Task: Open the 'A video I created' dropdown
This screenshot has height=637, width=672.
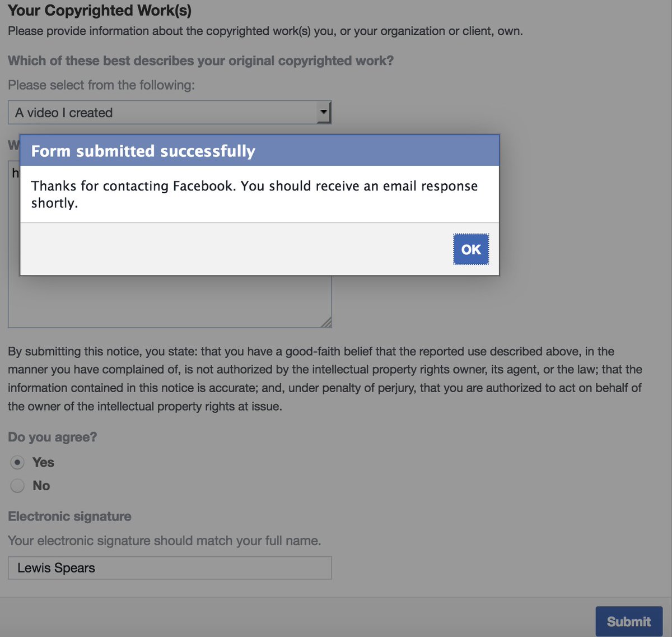Action: (x=170, y=113)
